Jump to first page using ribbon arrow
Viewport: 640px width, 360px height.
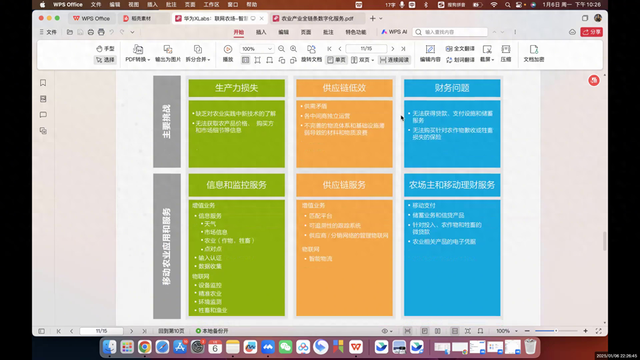[x=329, y=49]
